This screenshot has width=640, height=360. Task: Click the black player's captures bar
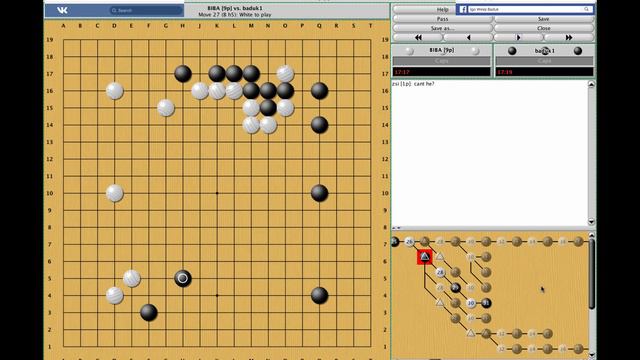pyautogui.click(x=544, y=61)
